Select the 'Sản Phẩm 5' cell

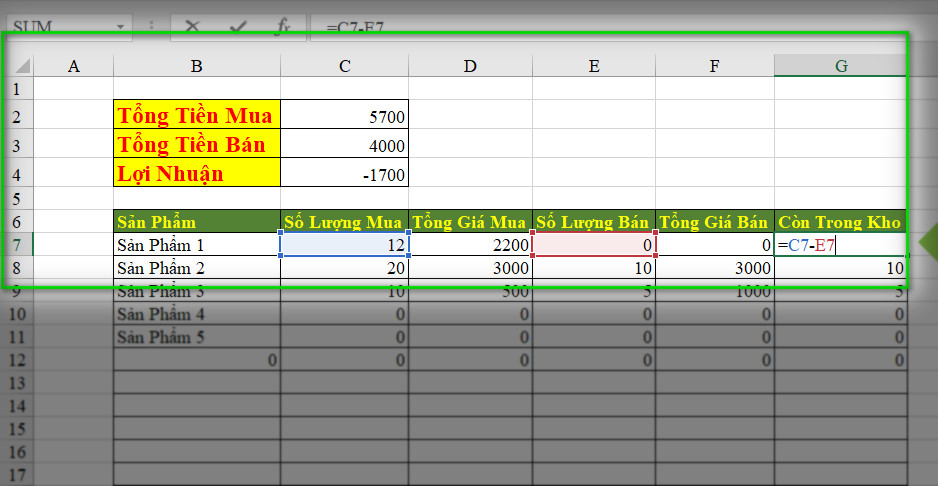point(197,337)
